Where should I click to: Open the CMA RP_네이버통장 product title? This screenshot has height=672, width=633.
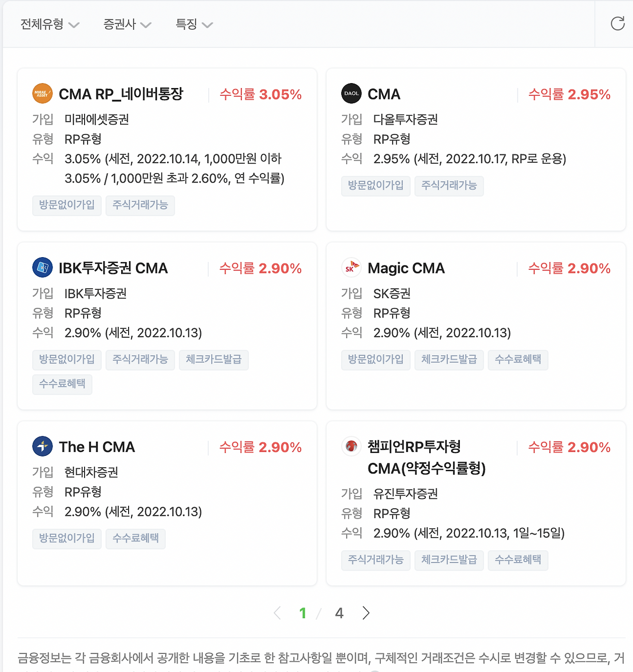pos(121,94)
